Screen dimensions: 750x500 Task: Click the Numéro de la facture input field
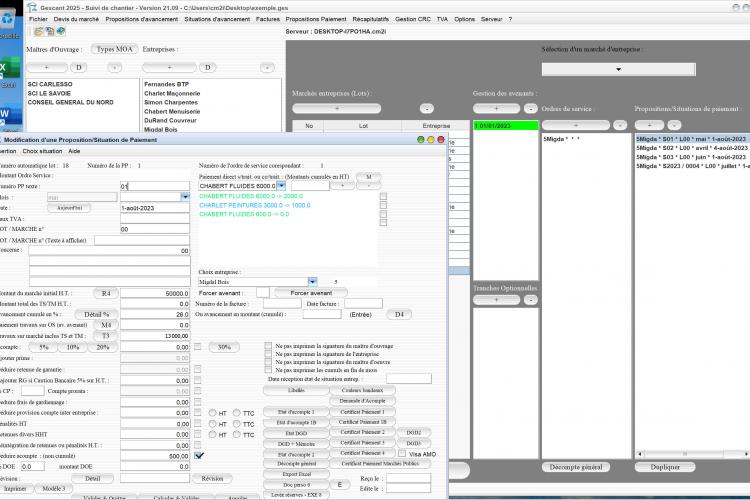pos(282,304)
